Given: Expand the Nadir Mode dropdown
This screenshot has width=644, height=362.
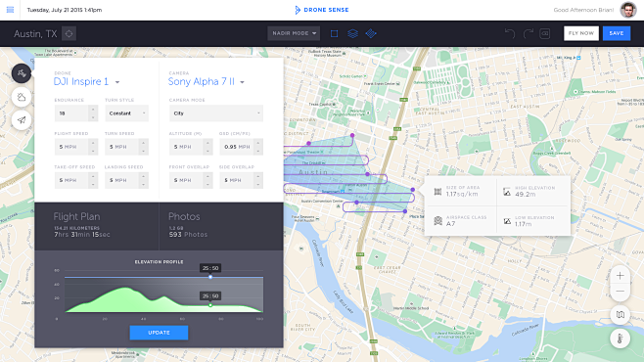Looking at the screenshot, I should (295, 33).
